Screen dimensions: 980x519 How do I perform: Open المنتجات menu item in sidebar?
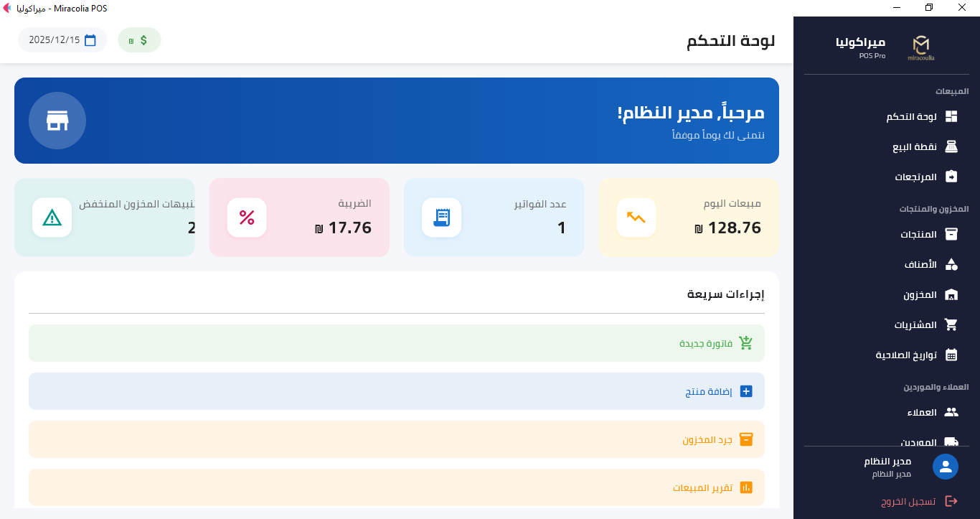coord(919,235)
